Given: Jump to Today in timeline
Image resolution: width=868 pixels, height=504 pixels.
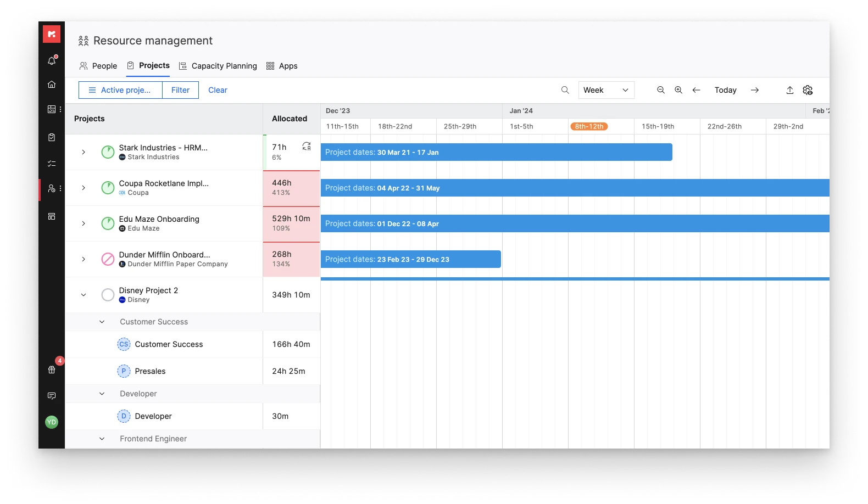Looking at the screenshot, I should pos(725,90).
